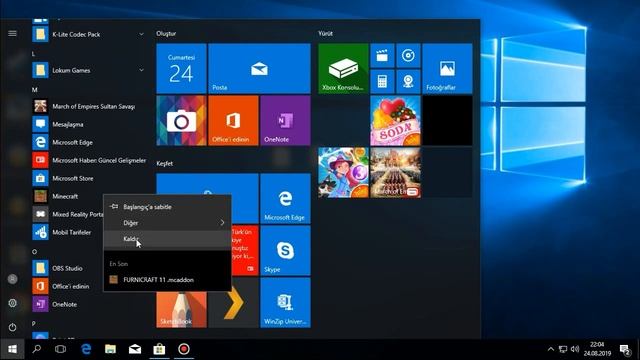Click the Oluştur group heading
Viewport: 640px width, 360px height.
pos(166,33)
